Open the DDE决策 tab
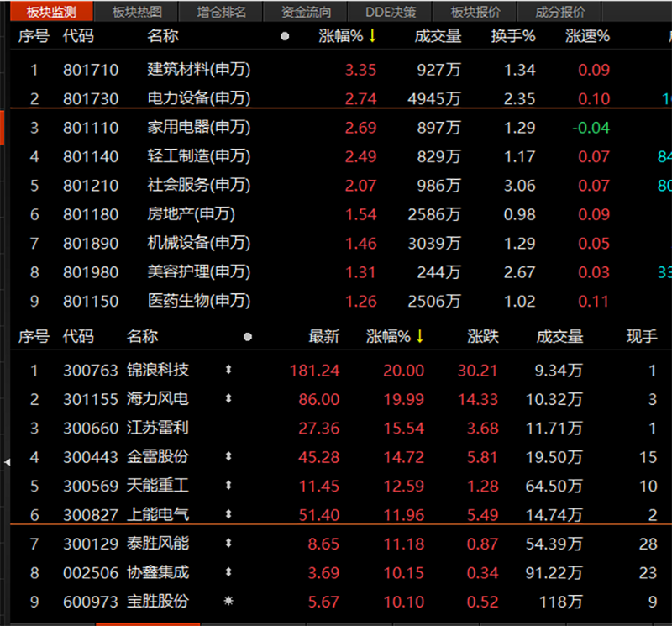 (x=391, y=12)
